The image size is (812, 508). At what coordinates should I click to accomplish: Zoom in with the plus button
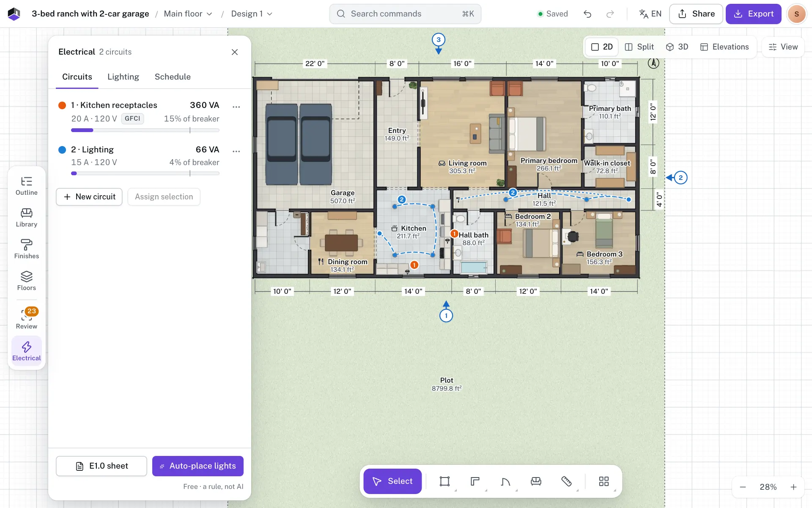point(794,487)
